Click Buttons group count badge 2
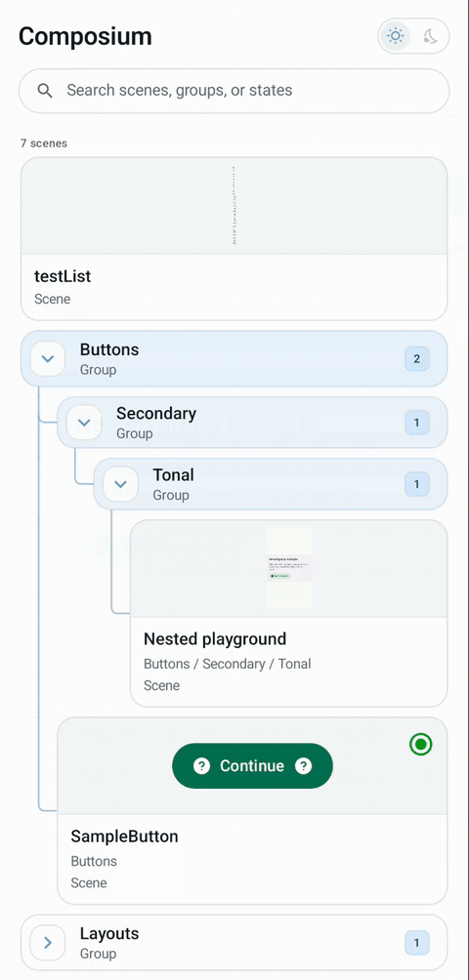The width and height of the screenshot is (469, 980). click(x=417, y=359)
